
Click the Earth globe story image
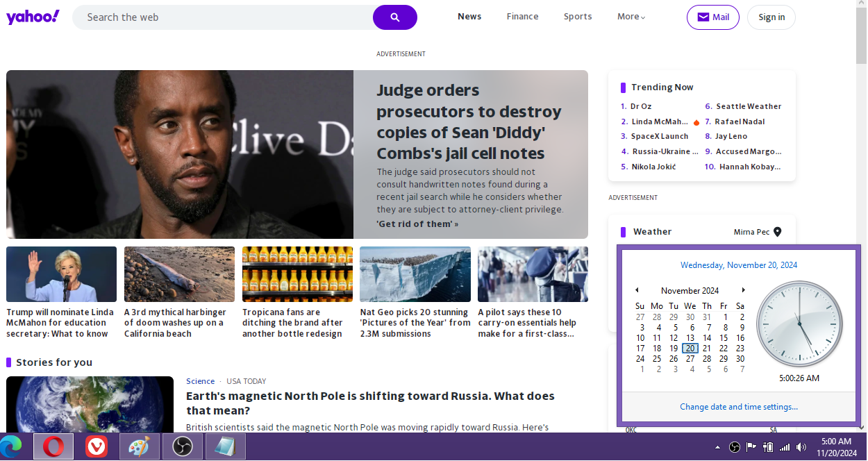point(90,405)
